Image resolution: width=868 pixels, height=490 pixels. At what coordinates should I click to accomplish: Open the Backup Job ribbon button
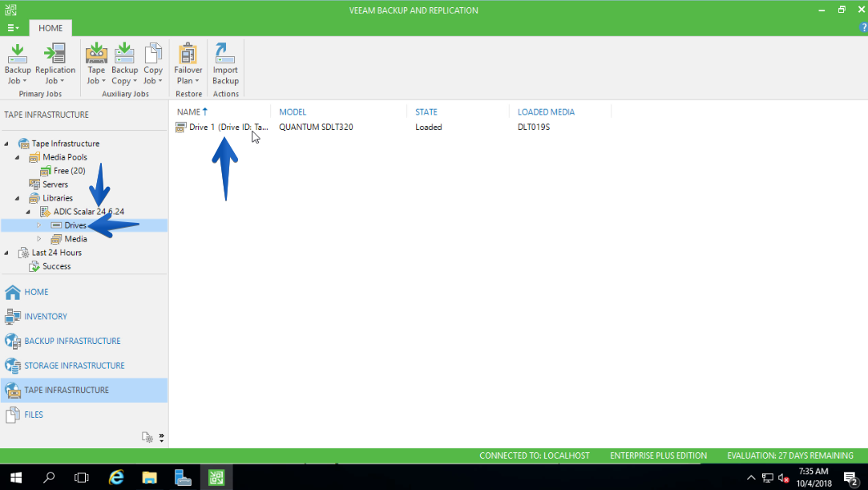17,64
